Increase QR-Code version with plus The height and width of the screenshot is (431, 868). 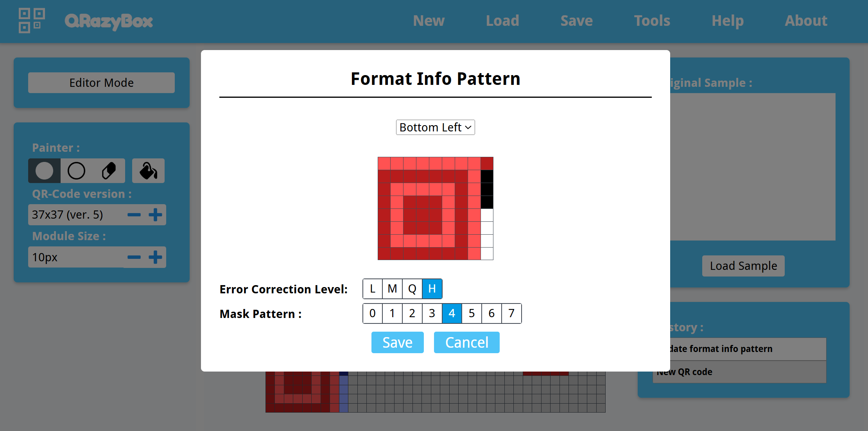155,215
